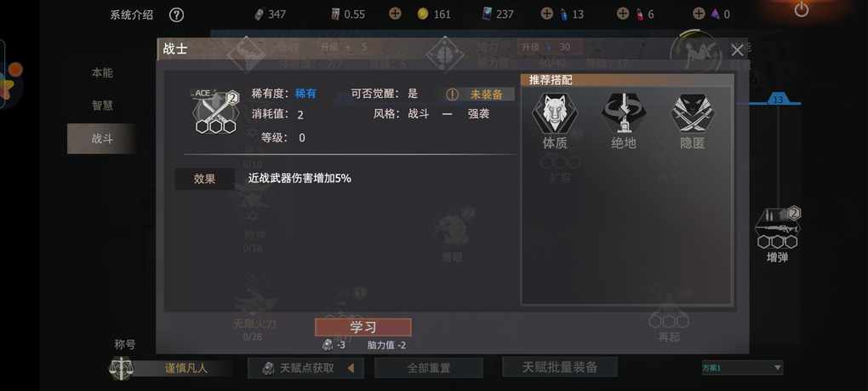868x391 pixels.
Task: Click the 天赋批量装备 button
Action: click(x=560, y=367)
